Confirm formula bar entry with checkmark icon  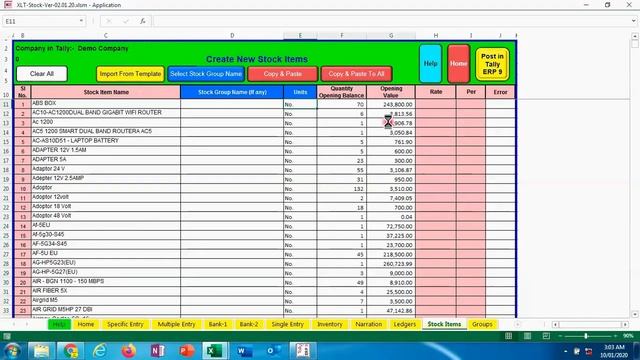(125, 21)
